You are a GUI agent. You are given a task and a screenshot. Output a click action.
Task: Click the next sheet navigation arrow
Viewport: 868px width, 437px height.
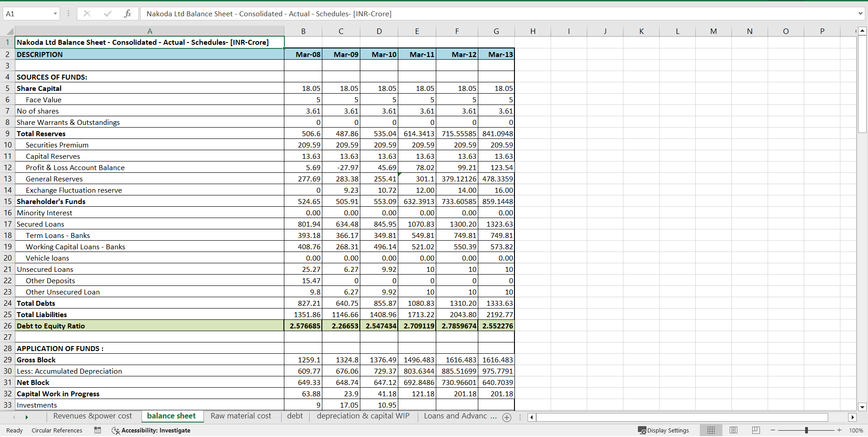pyautogui.click(x=27, y=417)
